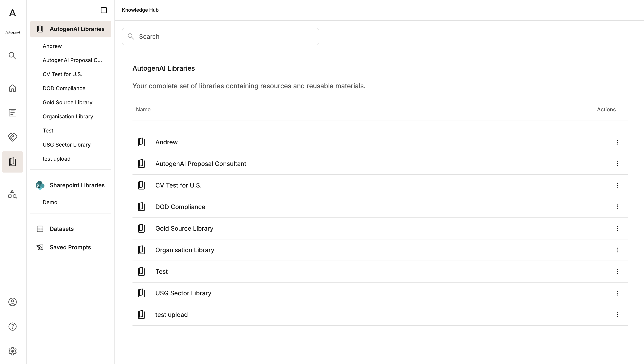Viewport: 644px width, 364px height.
Task: Select DOD Compliance in the sidebar
Action: click(64, 88)
